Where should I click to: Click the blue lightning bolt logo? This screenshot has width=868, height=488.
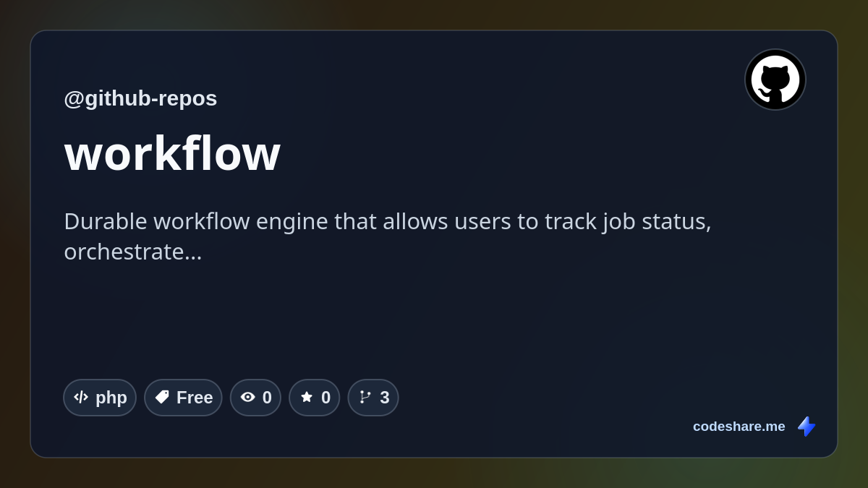807,427
